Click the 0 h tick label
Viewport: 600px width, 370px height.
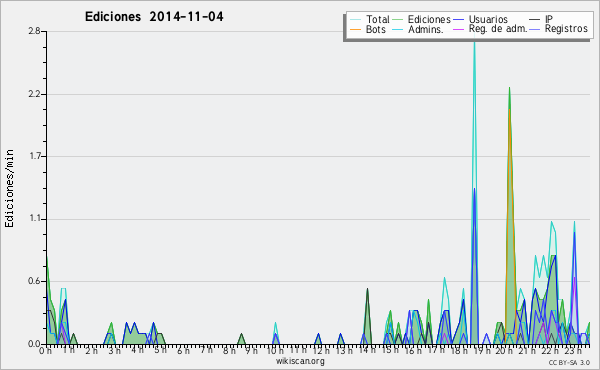[45, 351]
